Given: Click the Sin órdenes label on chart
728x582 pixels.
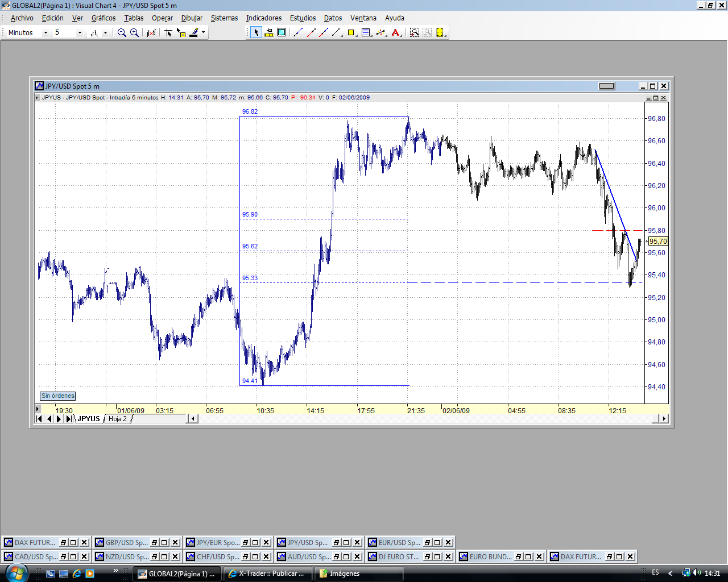Looking at the screenshot, I should [57, 396].
